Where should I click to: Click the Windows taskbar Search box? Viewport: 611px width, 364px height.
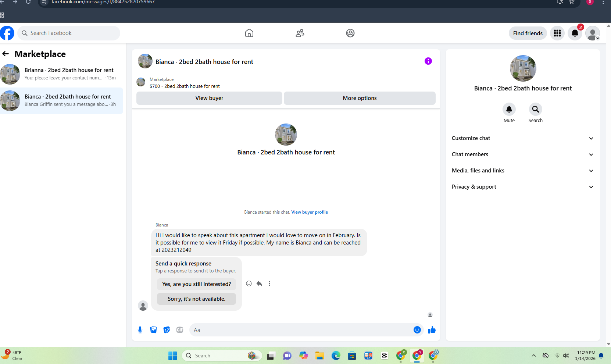pyautogui.click(x=222, y=356)
